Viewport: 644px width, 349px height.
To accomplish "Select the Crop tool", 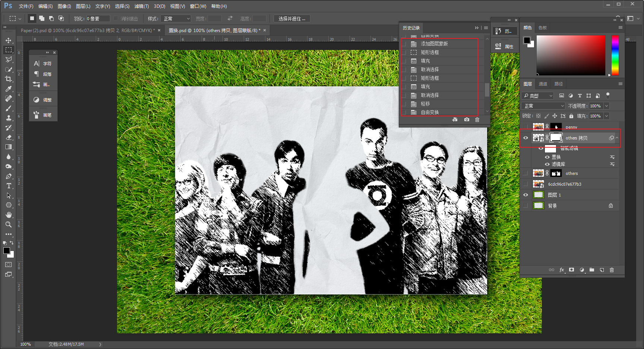I will pyautogui.click(x=8, y=79).
